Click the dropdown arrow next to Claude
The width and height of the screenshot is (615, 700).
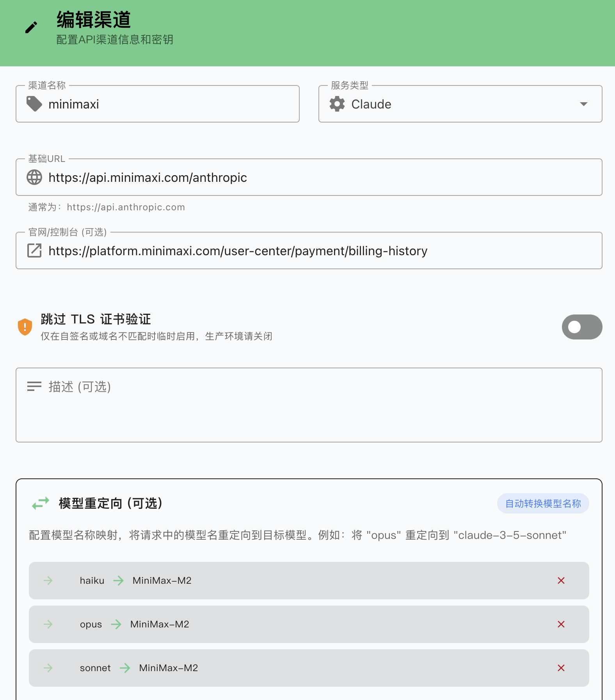click(584, 104)
